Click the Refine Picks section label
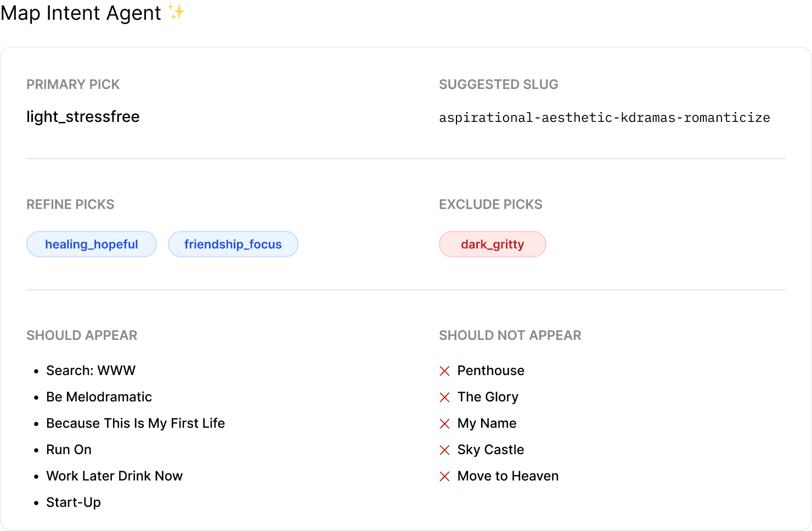812x531 pixels. point(70,205)
